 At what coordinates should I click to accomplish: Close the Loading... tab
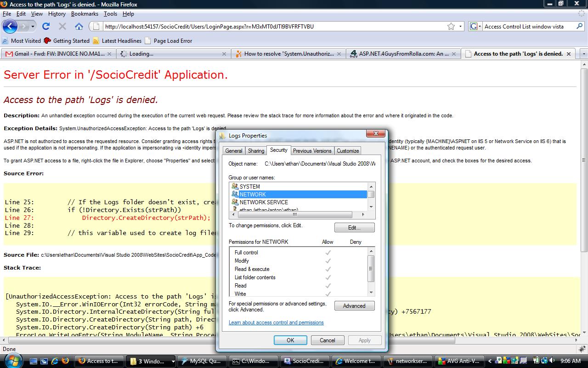coord(224,54)
